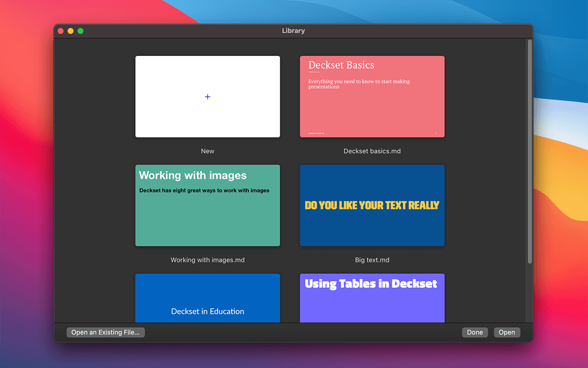Image resolution: width=588 pixels, height=368 pixels.
Task: Click the Done button
Action: pos(475,333)
